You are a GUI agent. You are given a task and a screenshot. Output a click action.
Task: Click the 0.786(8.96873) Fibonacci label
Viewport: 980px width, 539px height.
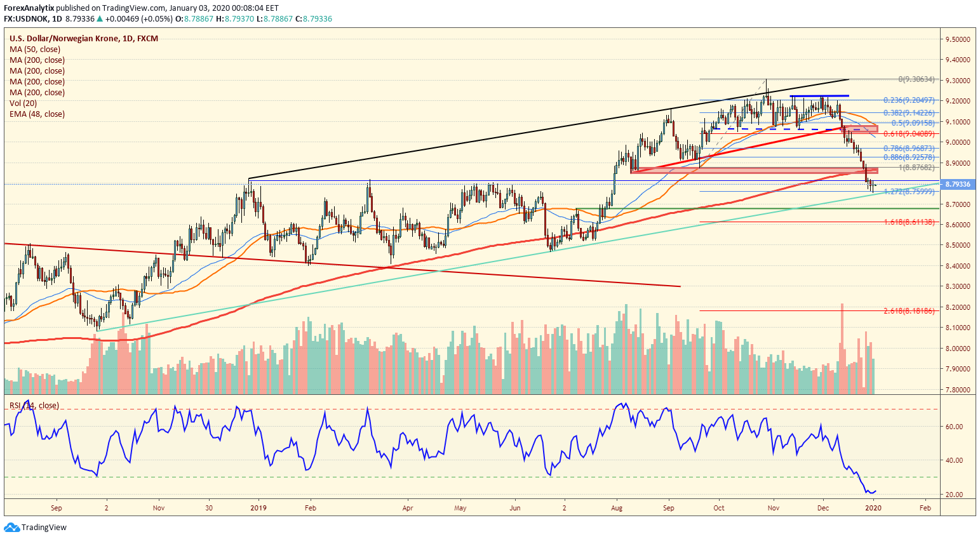coord(909,148)
